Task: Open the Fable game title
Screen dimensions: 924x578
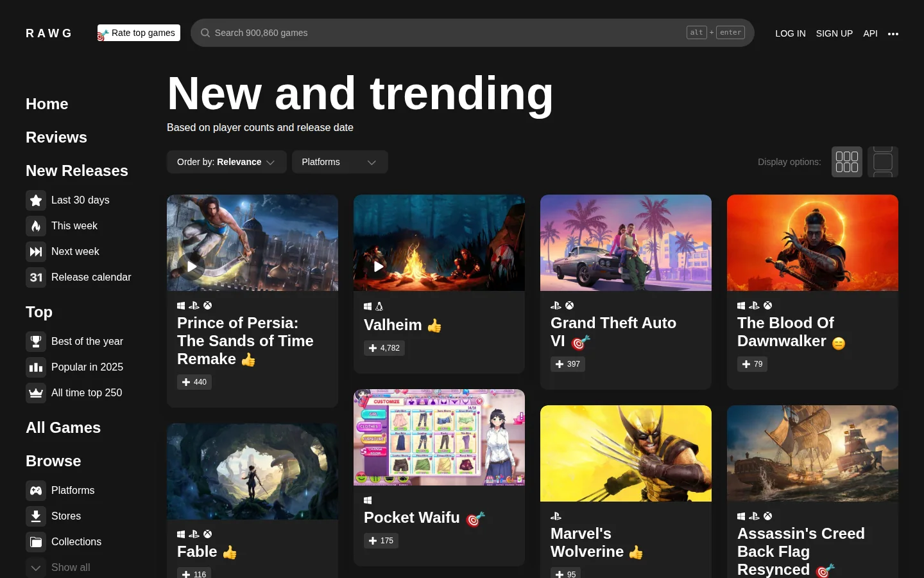Action: coord(197,552)
